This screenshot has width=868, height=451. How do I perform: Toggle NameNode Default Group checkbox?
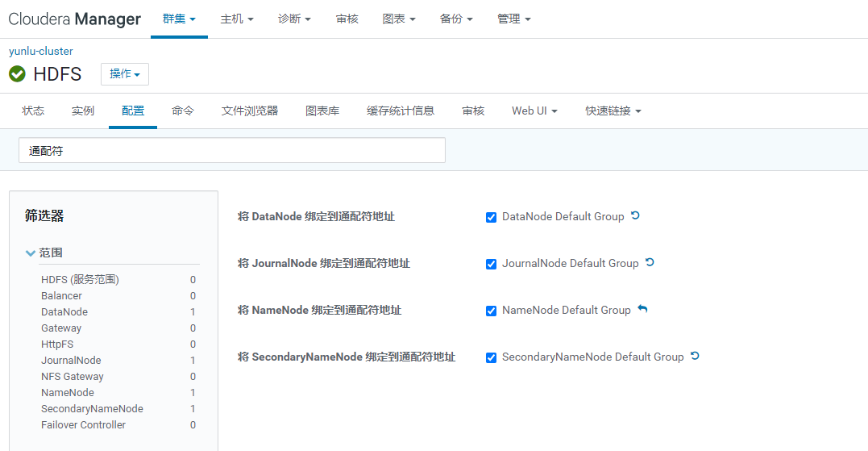tap(491, 311)
